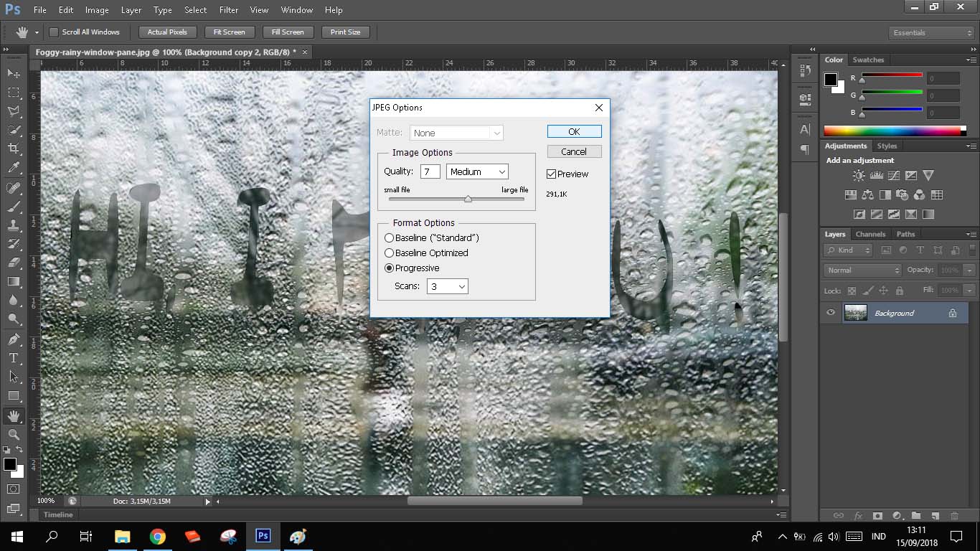
Task: Select the Eyedropper tool
Action: tap(14, 168)
